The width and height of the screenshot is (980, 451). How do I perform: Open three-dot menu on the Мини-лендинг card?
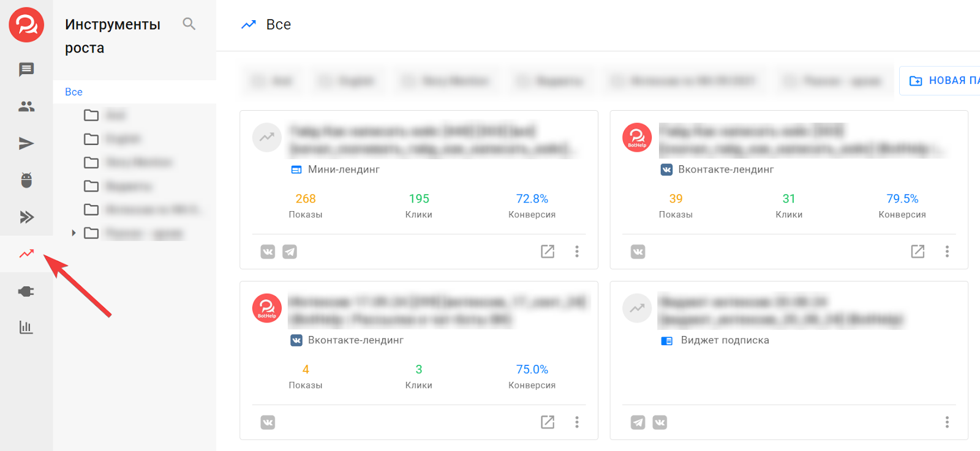click(576, 252)
